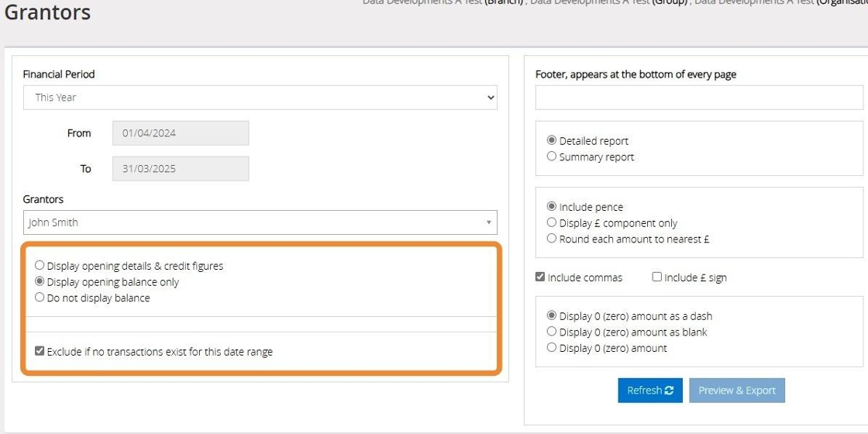Click the Footer text input field
This screenshot has height=434, width=868.
click(x=698, y=98)
